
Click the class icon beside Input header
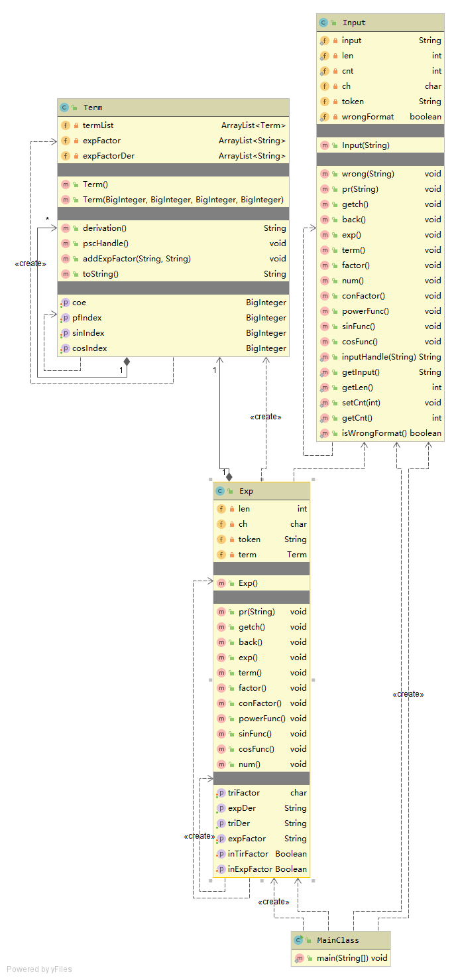(323, 23)
